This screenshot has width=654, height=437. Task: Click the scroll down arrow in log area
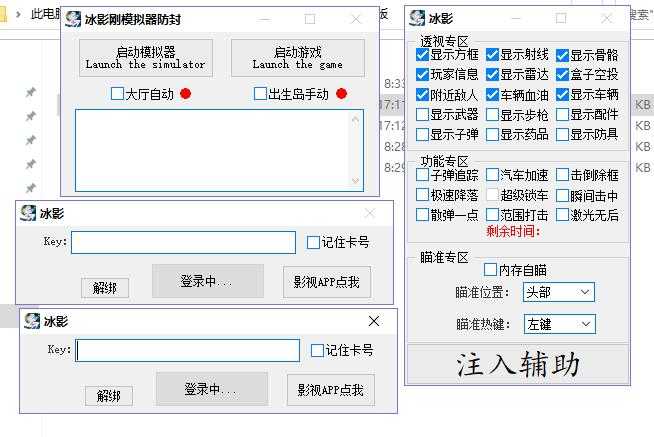356,181
